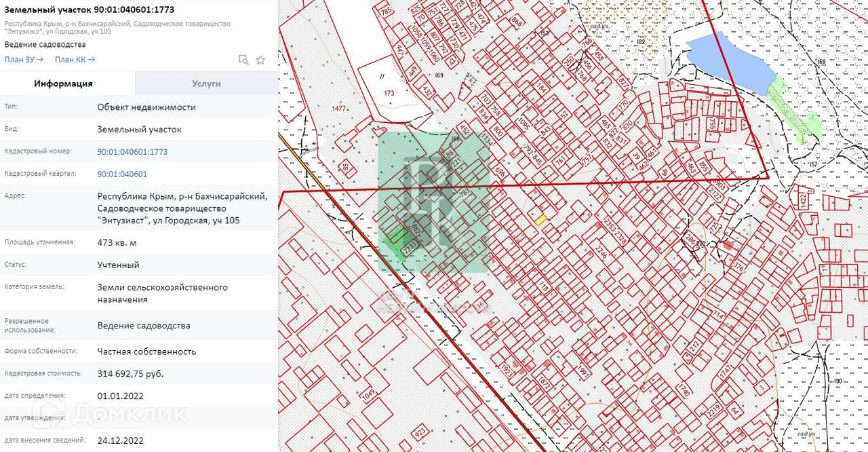The image size is (868, 452).
Task: Click parcel labeled 85 on the map
Action: [346, 166]
